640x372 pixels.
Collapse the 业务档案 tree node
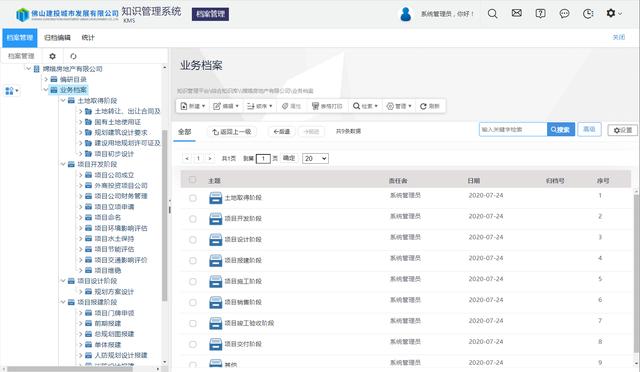[46, 90]
